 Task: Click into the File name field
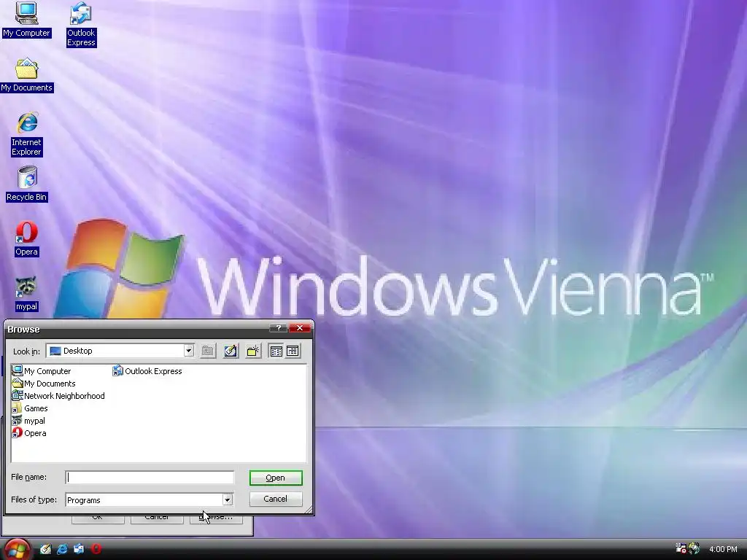150,477
